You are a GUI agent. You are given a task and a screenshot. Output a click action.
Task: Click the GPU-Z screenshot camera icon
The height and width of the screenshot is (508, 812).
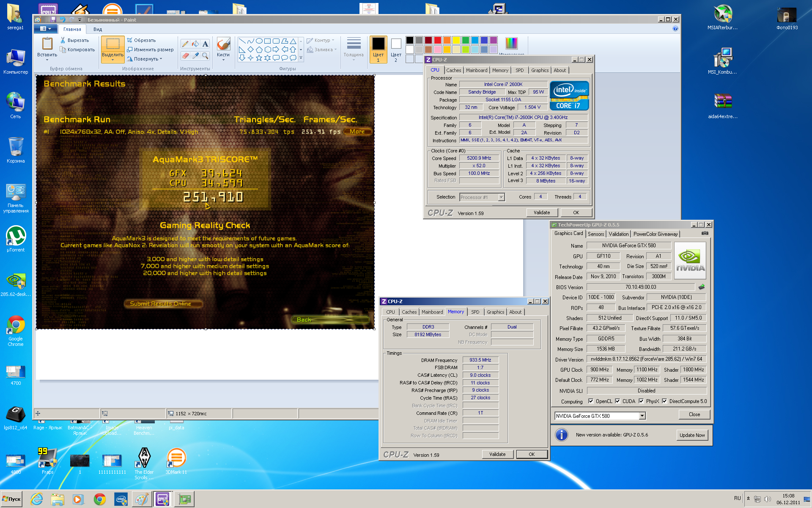(x=705, y=233)
